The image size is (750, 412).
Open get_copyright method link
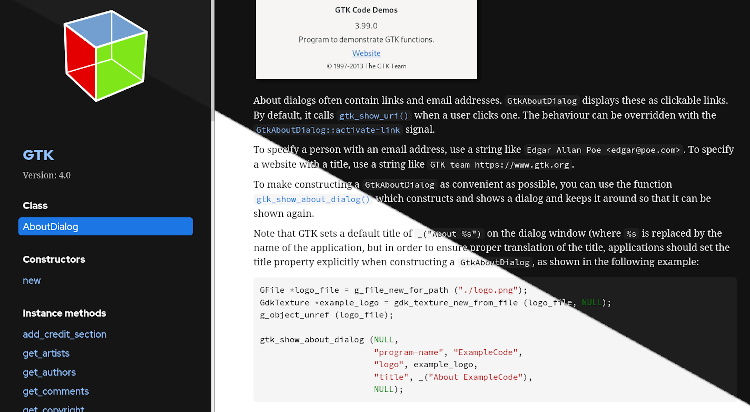pos(53,409)
